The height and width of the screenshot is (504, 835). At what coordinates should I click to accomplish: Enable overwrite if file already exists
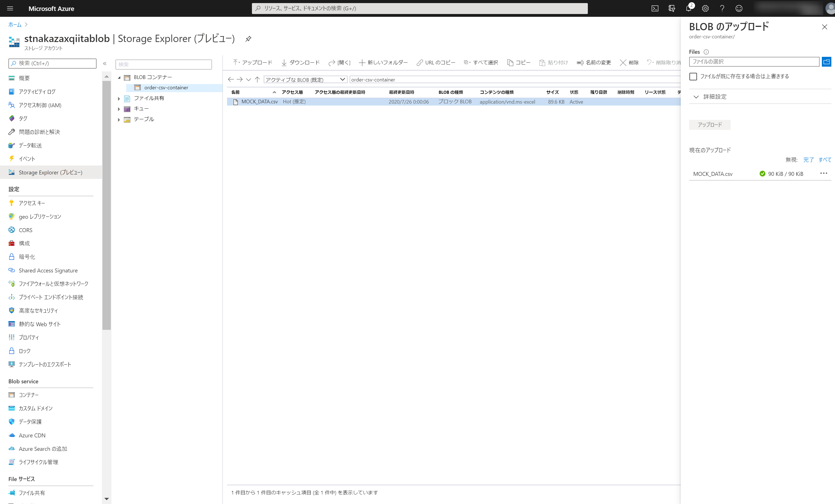pos(693,77)
